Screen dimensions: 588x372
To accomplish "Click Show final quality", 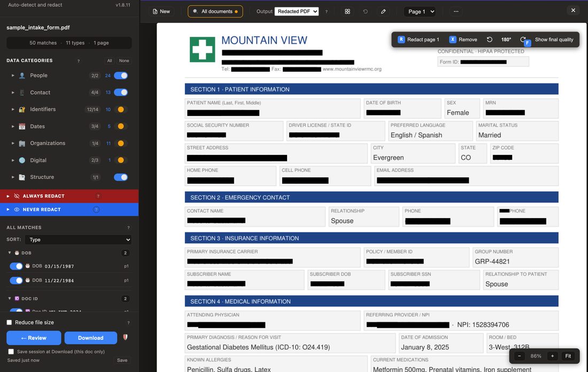I will pyautogui.click(x=554, y=40).
